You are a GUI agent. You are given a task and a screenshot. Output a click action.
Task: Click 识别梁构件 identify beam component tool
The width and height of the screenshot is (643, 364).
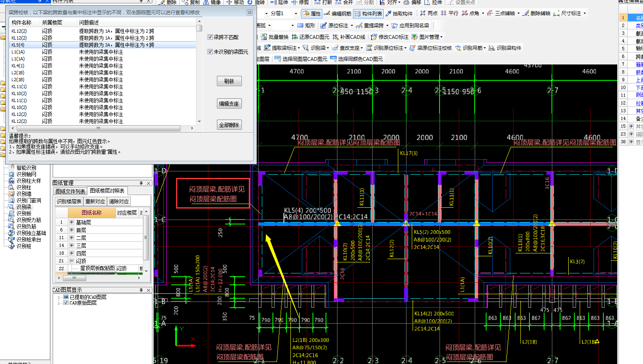click(505, 48)
